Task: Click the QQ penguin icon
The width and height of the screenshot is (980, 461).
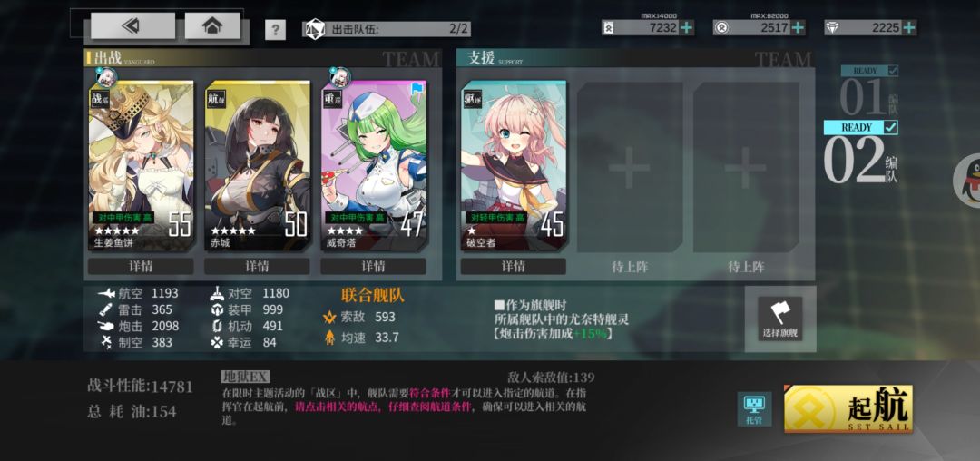Action: coord(967,181)
